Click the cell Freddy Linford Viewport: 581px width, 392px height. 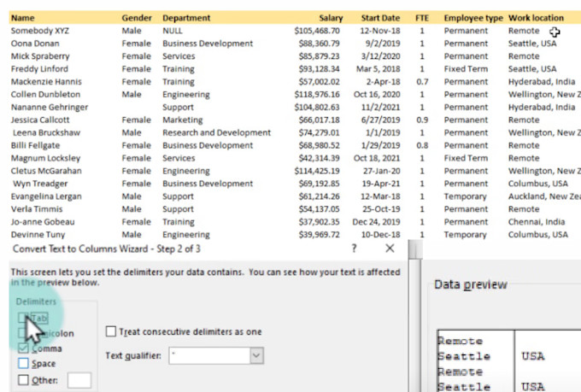pyautogui.click(x=39, y=69)
